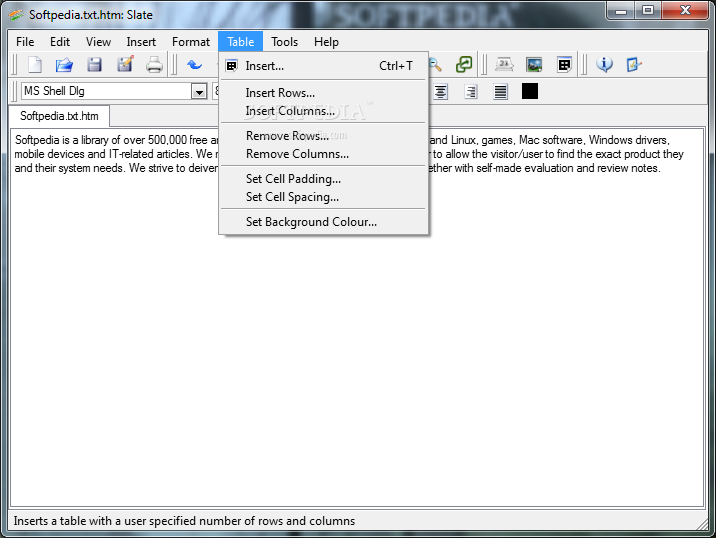Click the New document icon
This screenshot has height=538, width=716.
[35, 65]
